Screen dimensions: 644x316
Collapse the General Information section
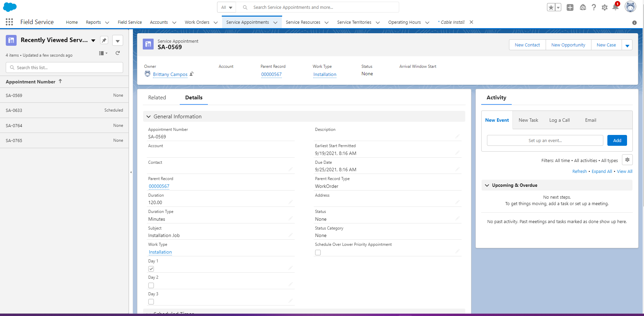click(149, 117)
